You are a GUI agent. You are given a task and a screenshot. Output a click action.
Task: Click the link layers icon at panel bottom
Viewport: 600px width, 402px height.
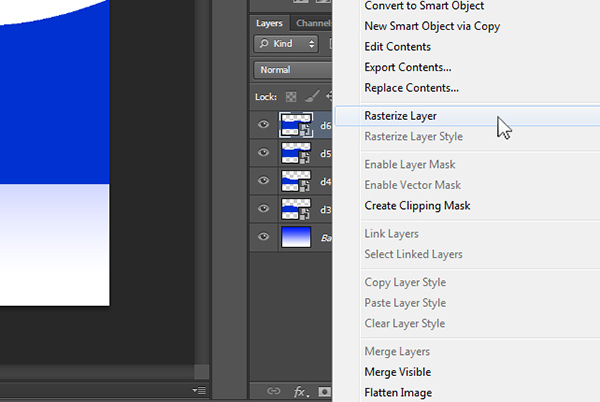(x=272, y=391)
